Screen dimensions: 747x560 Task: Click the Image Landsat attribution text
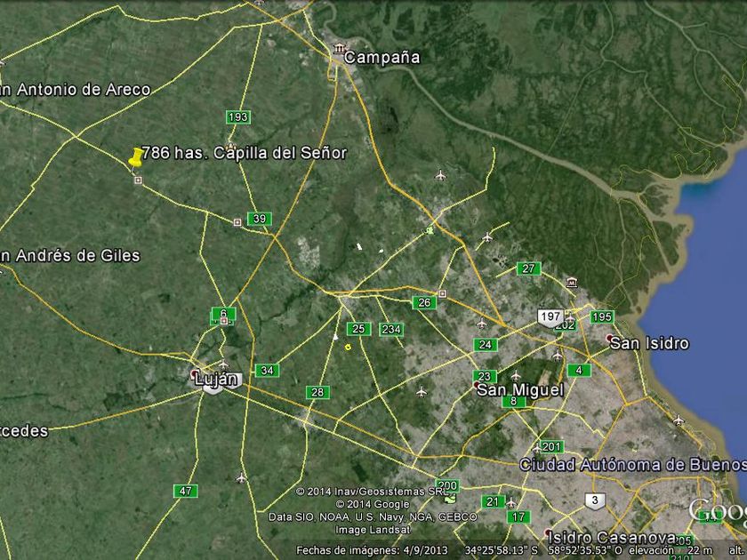[373, 530]
